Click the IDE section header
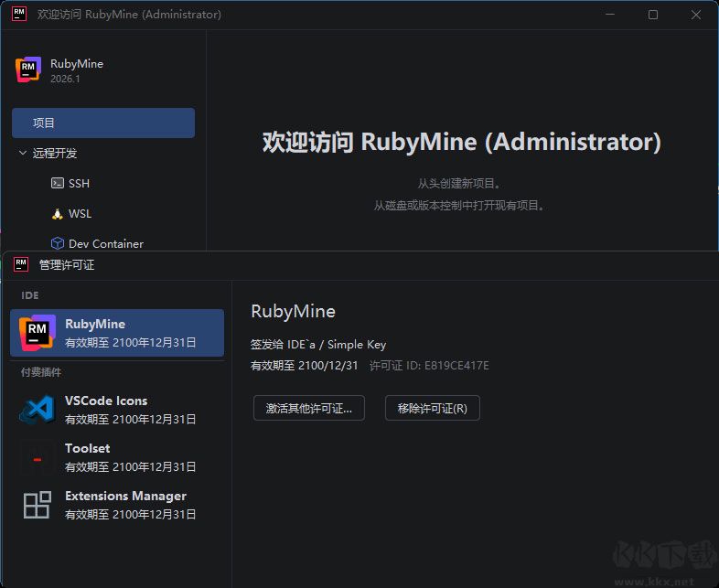The image size is (719, 588). tap(30, 295)
